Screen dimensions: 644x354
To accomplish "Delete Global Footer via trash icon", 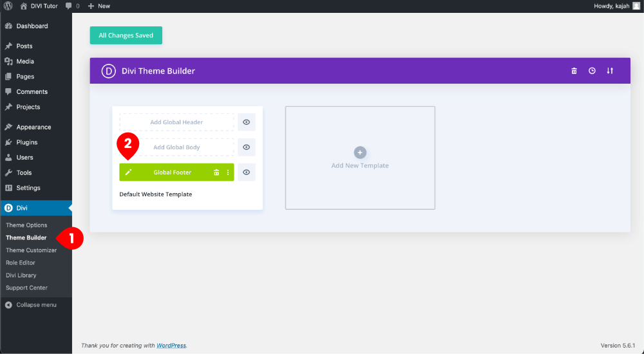I will pyautogui.click(x=216, y=172).
